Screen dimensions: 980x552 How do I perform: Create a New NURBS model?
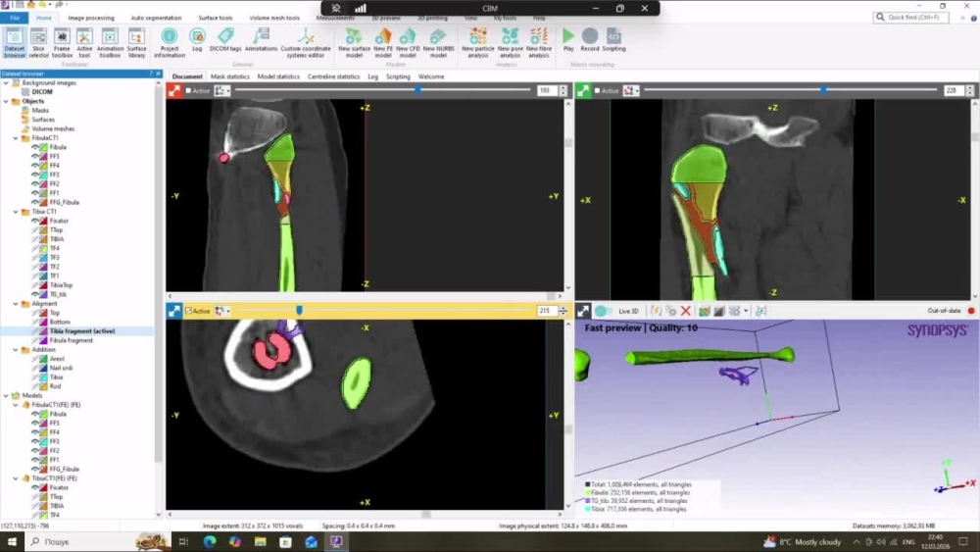coord(438,42)
